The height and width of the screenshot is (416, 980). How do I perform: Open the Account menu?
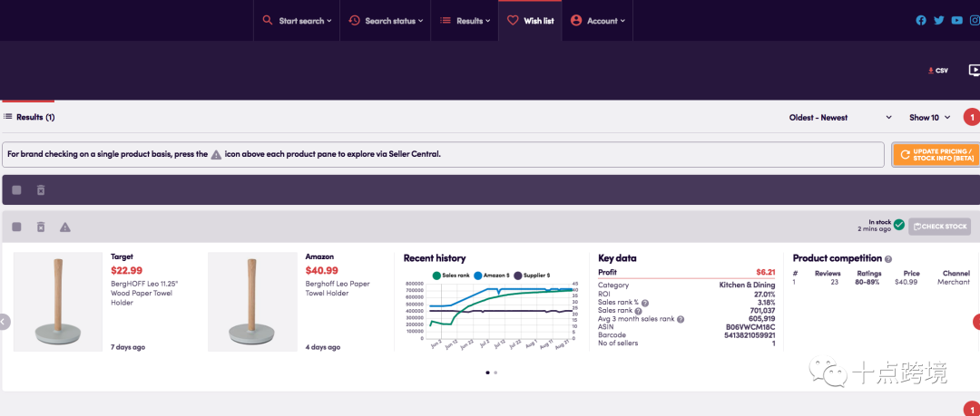pos(597,21)
